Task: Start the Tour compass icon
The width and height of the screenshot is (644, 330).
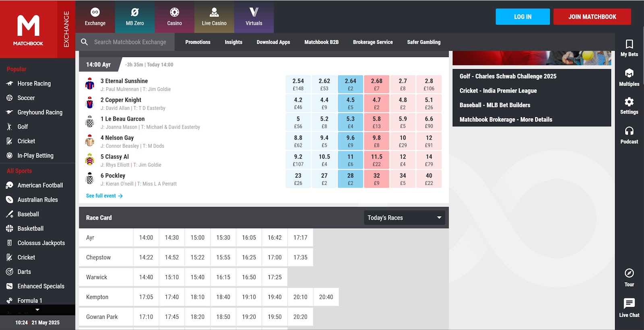Action: click(629, 274)
